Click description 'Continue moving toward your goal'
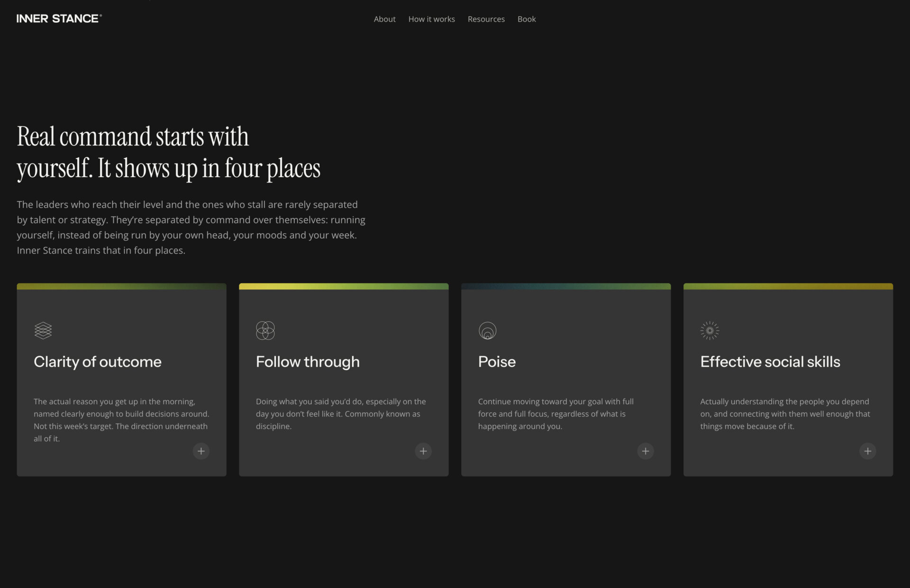910x588 pixels. click(555, 414)
